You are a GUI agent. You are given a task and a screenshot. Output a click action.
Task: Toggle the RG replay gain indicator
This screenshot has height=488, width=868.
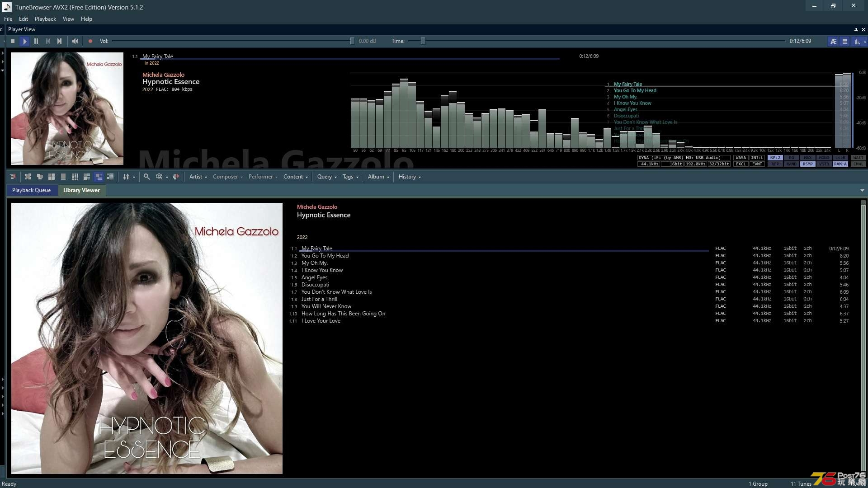tap(792, 158)
